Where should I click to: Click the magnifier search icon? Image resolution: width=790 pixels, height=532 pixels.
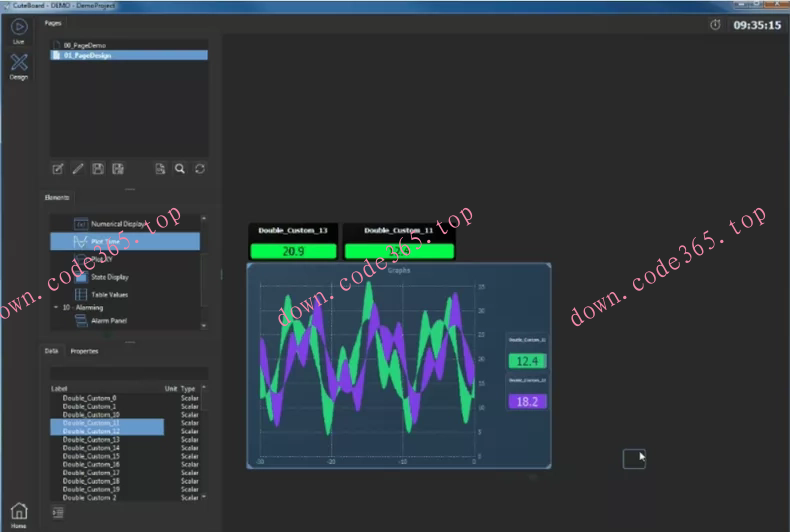tap(180, 169)
